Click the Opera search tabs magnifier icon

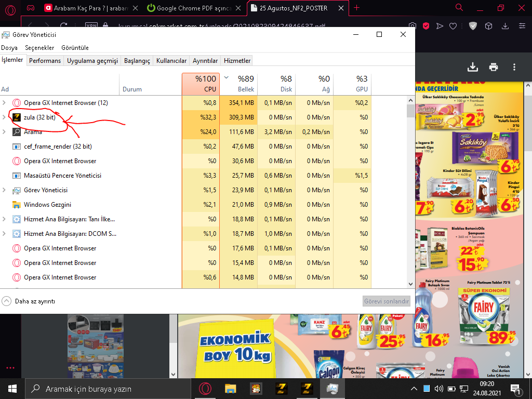tap(459, 7)
